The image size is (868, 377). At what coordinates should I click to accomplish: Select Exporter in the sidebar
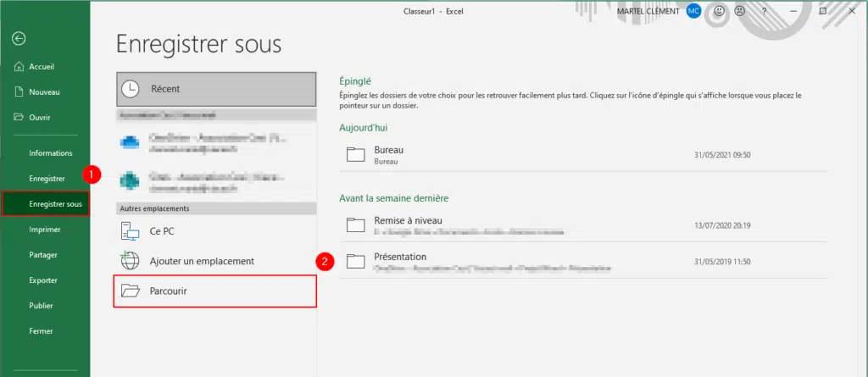click(x=43, y=280)
